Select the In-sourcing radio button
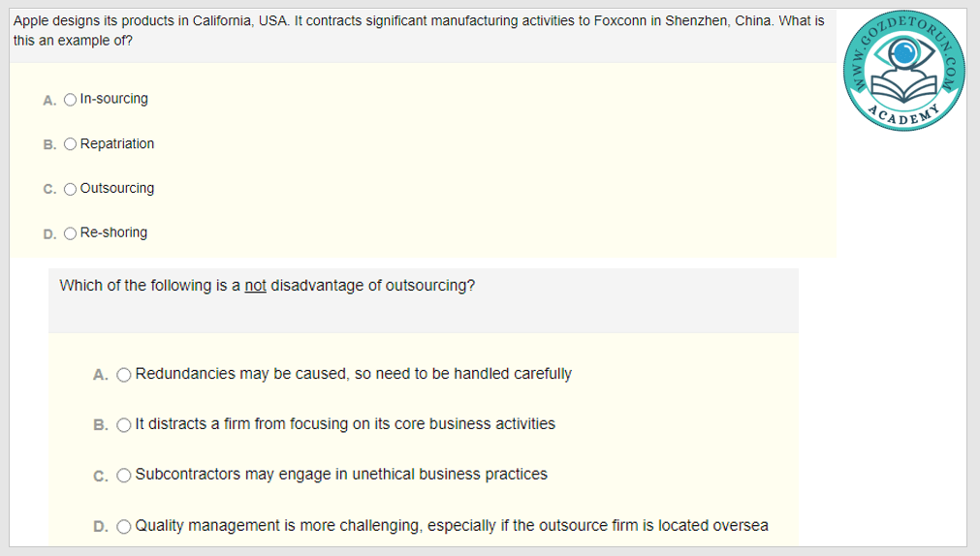Image resolution: width=980 pixels, height=556 pixels. (x=70, y=100)
